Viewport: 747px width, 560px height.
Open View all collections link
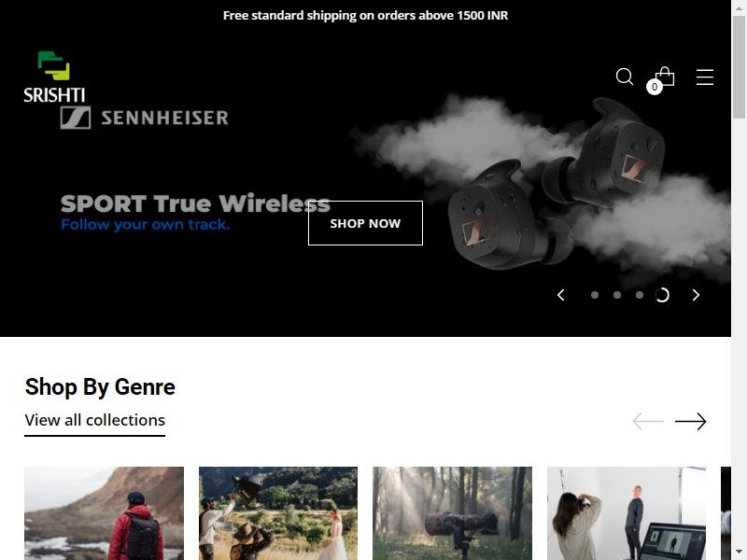point(95,421)
